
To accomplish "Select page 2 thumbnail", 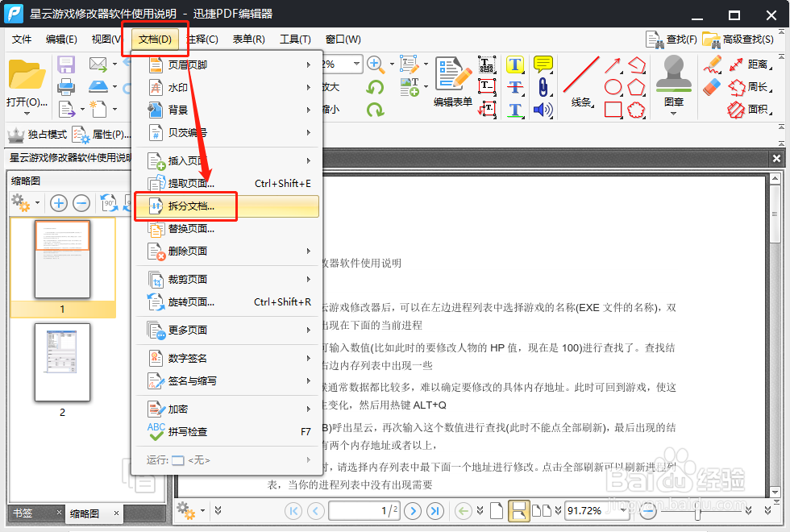I will coord(62,364).
